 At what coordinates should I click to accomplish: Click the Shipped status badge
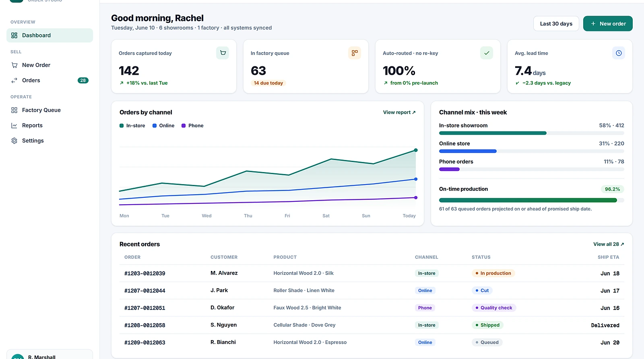pyautogui.click(x=487, y=325)
